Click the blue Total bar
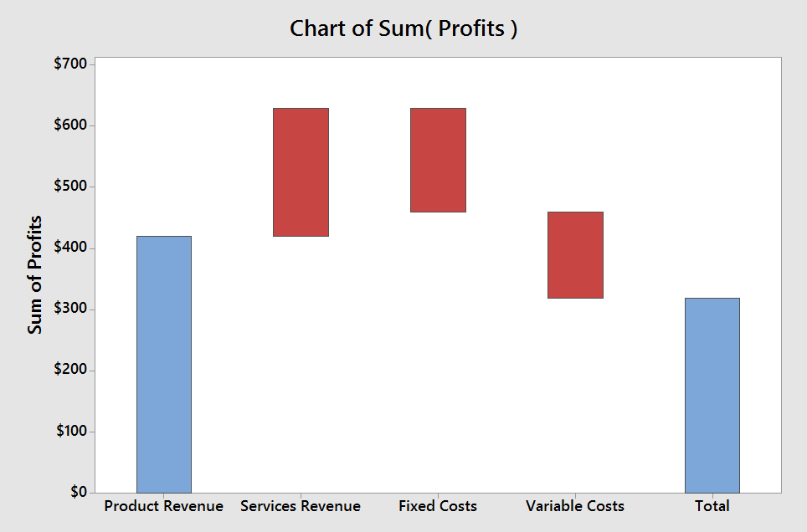The height and width of the screenshot is (532, 807). pos(712,395)
